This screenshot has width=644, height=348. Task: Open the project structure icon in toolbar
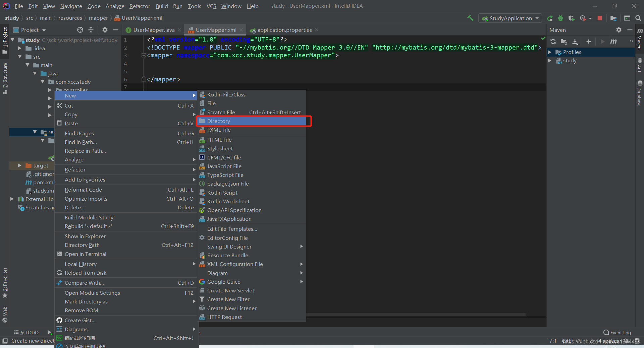pos(613,18)
